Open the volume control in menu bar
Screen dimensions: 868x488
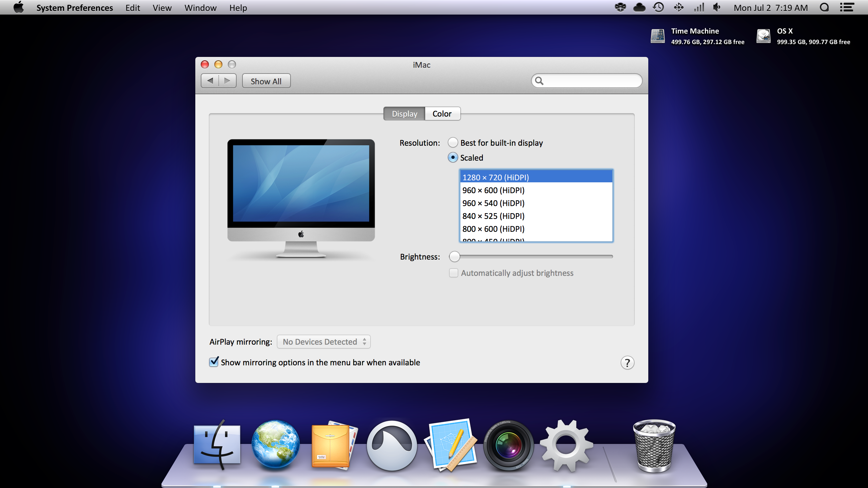(717, 7)
